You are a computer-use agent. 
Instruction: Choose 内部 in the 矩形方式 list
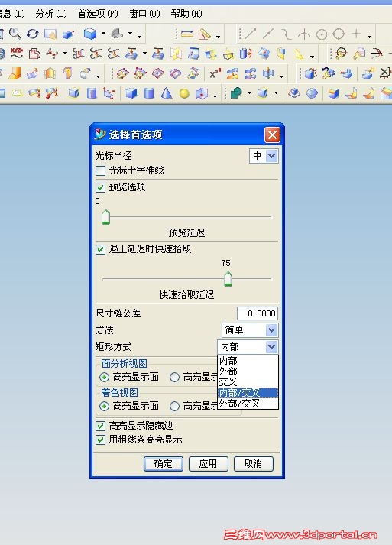248,361
